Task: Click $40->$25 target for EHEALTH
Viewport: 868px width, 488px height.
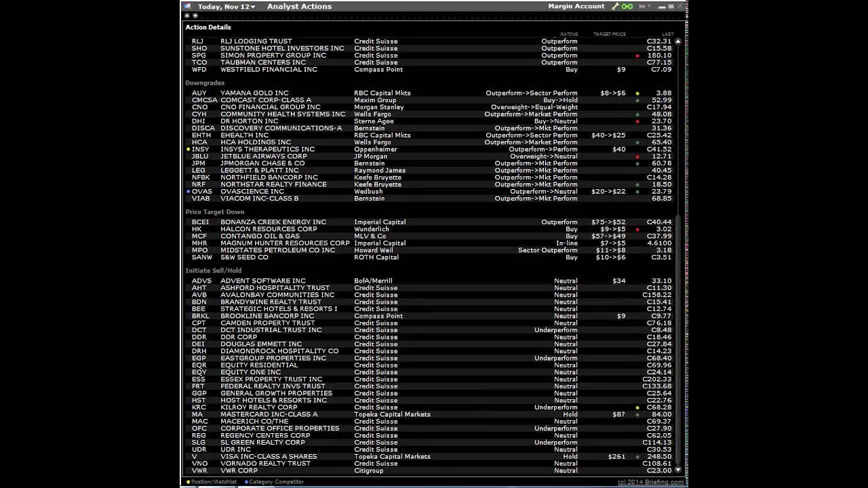Action: click(x=608, y=136)
